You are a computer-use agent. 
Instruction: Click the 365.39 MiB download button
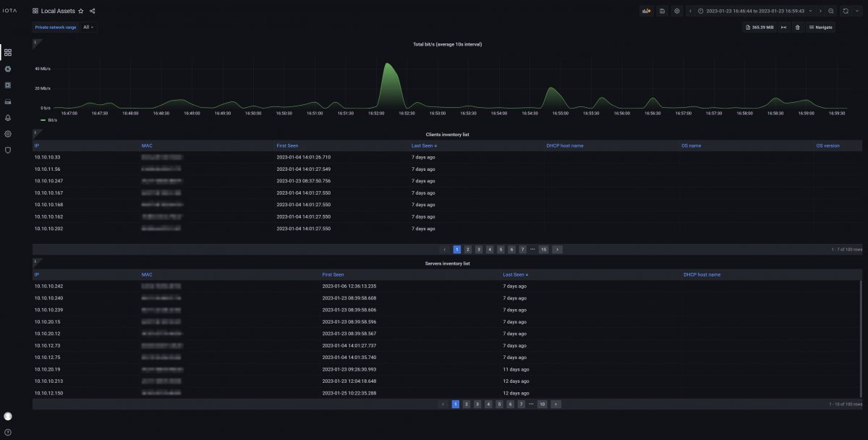(x=759, y=27)
